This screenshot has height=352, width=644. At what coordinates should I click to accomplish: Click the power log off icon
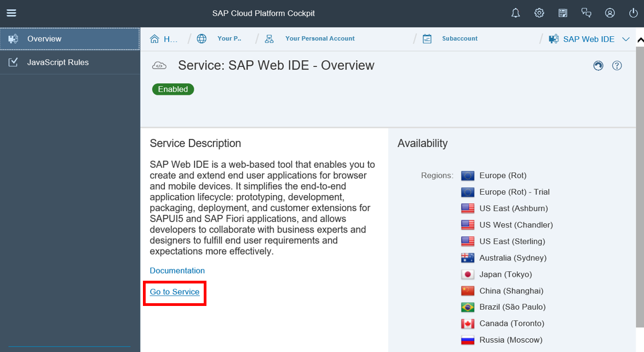tap(633, 13)
